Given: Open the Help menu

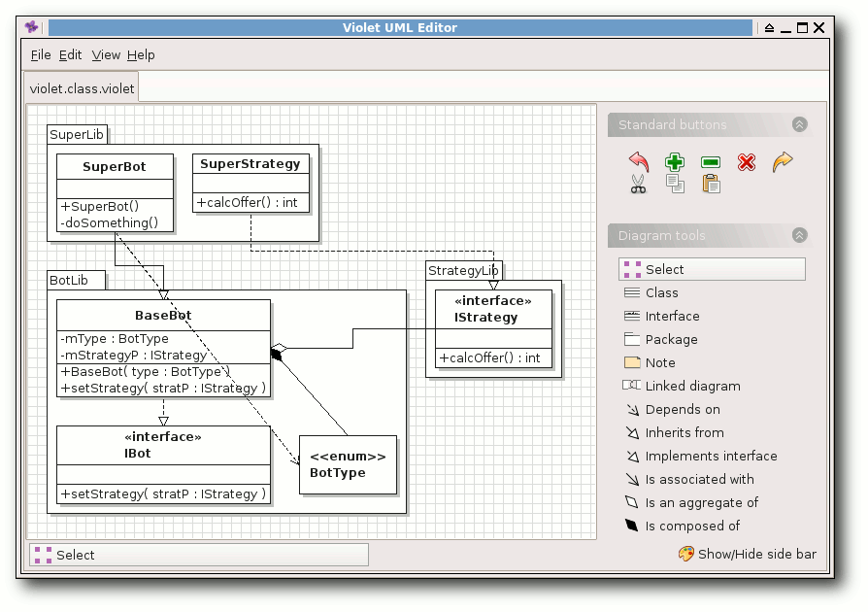Looking at the screenshot, I should pyautogui.click(x=141, y=54).
